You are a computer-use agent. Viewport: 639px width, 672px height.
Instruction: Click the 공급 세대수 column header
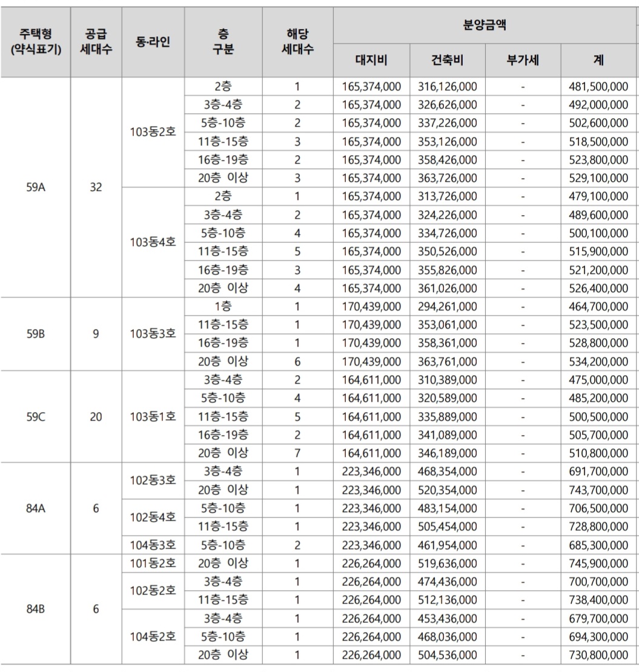tap(96, 42)
